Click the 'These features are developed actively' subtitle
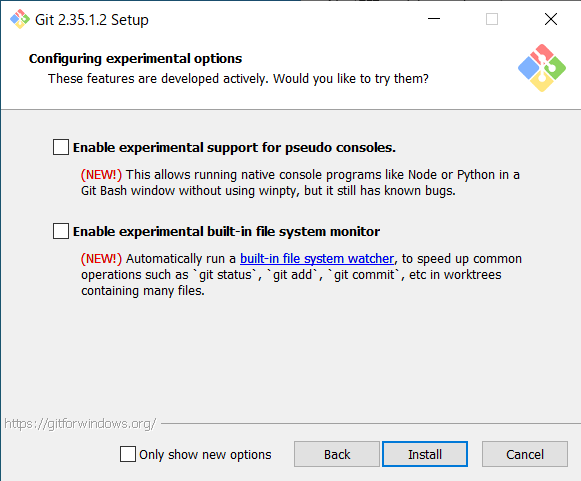 point(238,79)
